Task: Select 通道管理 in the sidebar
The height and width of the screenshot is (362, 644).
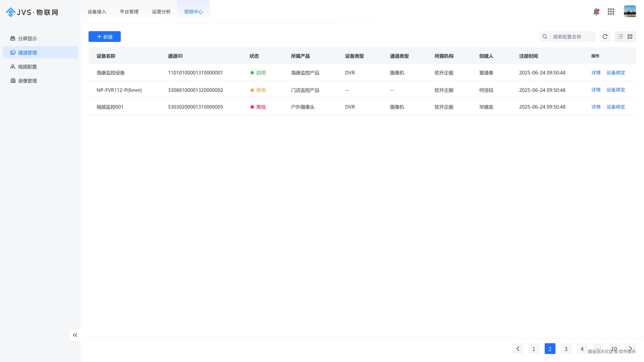Action: coord(28,52)
